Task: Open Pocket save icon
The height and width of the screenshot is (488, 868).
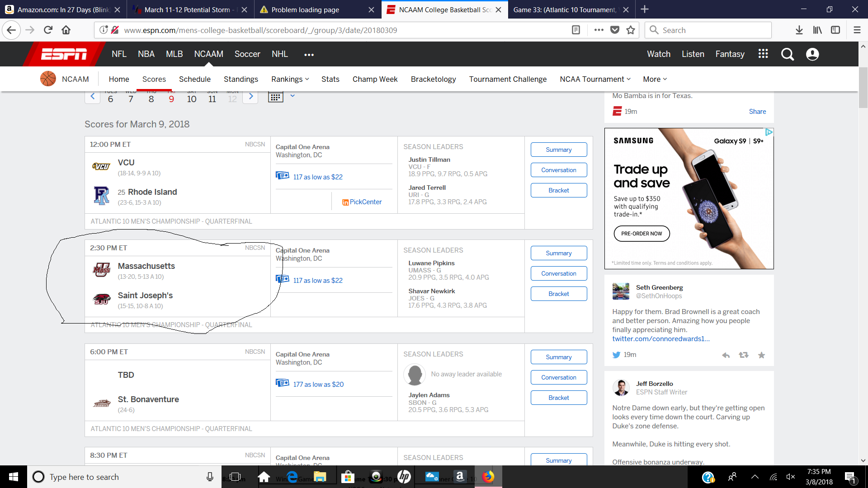Action: pos(615,30)
